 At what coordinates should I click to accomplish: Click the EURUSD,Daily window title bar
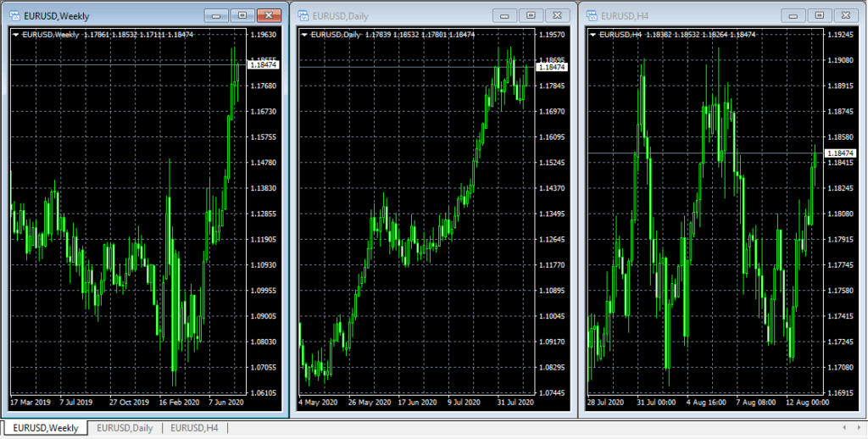coord(407,15)
